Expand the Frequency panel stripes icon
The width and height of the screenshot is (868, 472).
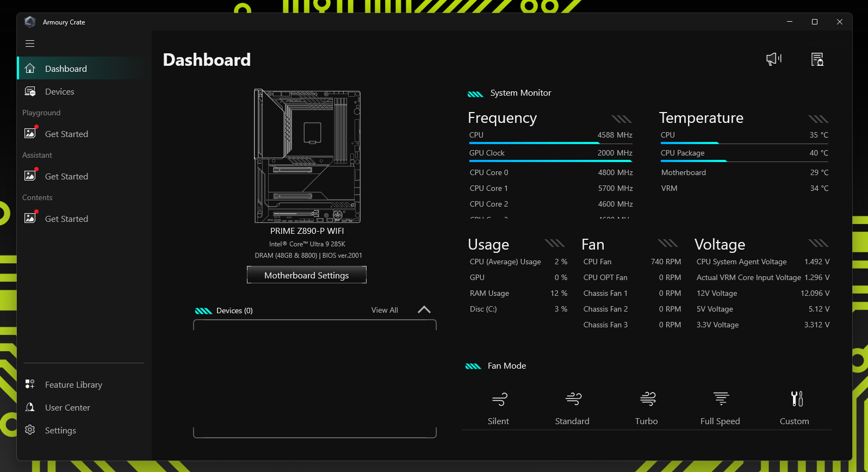point(621,119)
